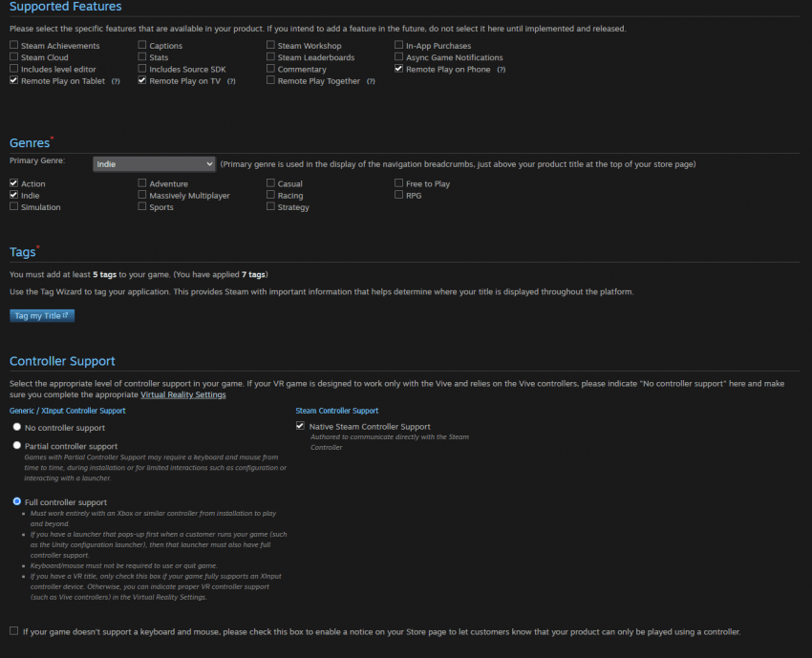Check Includes level editor
812x658 pixels.
14,69
